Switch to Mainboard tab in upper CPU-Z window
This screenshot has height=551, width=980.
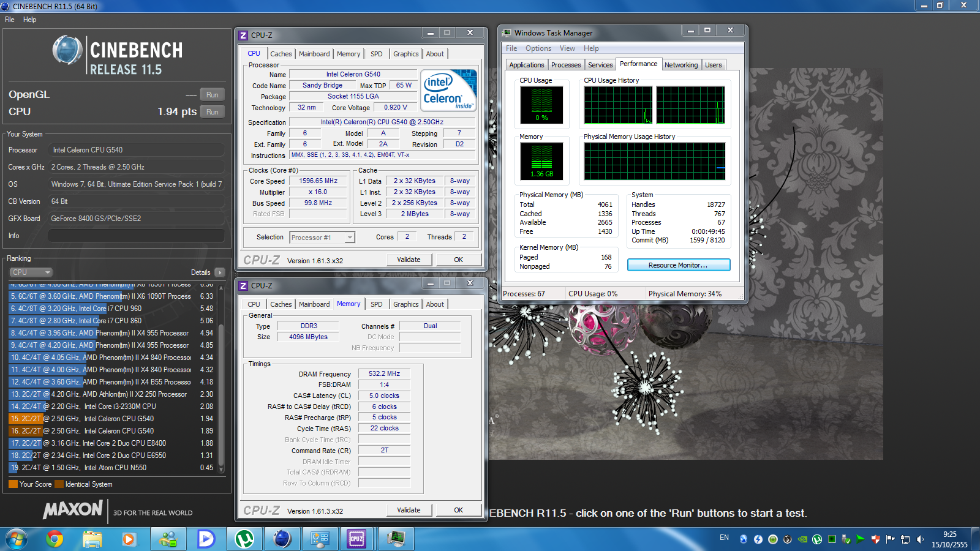tap(314, 54)
